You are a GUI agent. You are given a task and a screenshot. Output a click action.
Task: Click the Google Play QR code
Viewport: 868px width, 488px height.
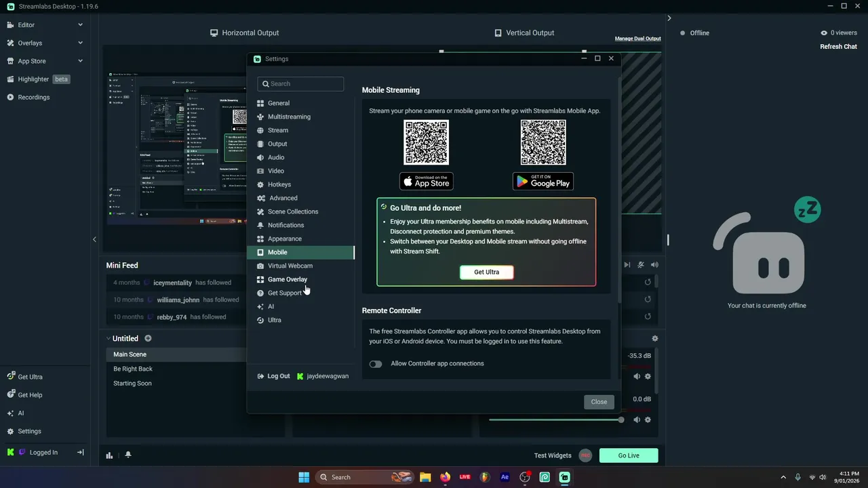[543, 142]
